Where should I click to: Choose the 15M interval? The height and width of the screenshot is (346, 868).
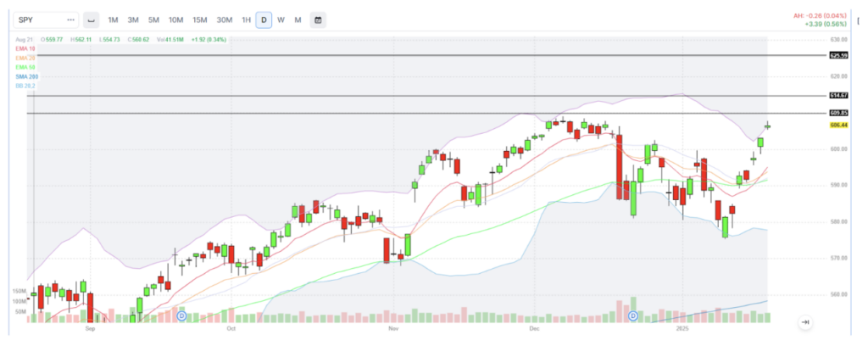(x=200, y=20)
